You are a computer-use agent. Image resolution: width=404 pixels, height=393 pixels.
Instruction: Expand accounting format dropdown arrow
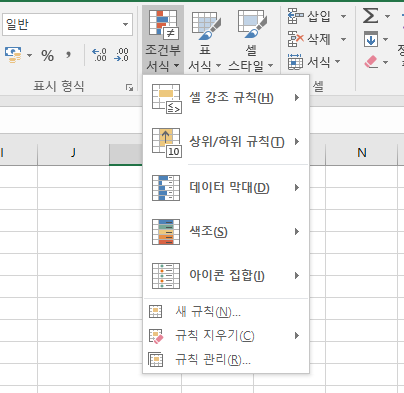point(29,55)
